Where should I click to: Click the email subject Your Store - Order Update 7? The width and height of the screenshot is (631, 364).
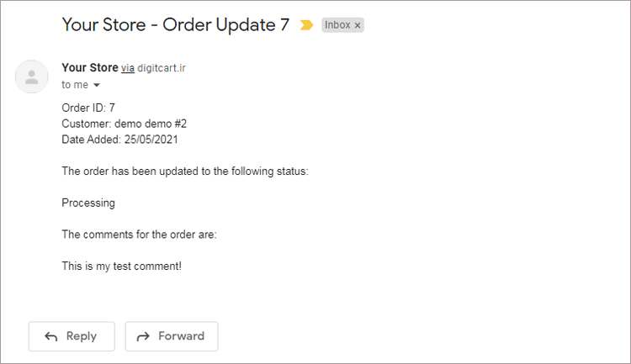(x=176, y=25)
